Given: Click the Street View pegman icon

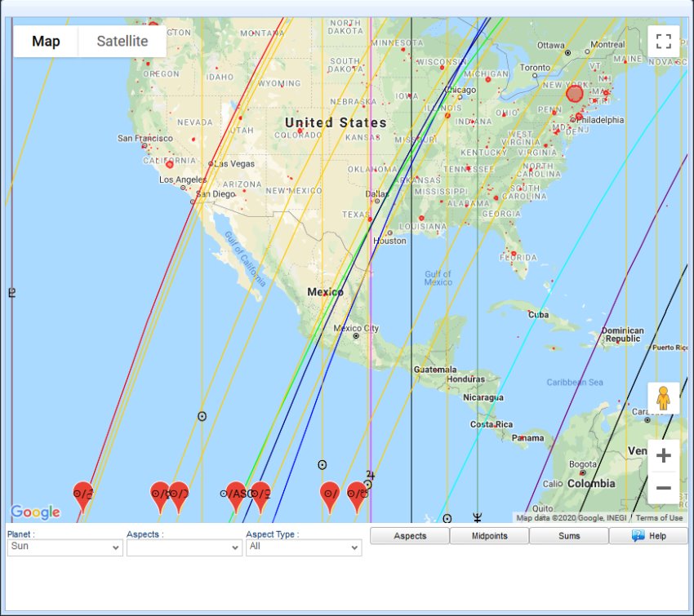Looking at the screenshot, I should pos(663,398).
